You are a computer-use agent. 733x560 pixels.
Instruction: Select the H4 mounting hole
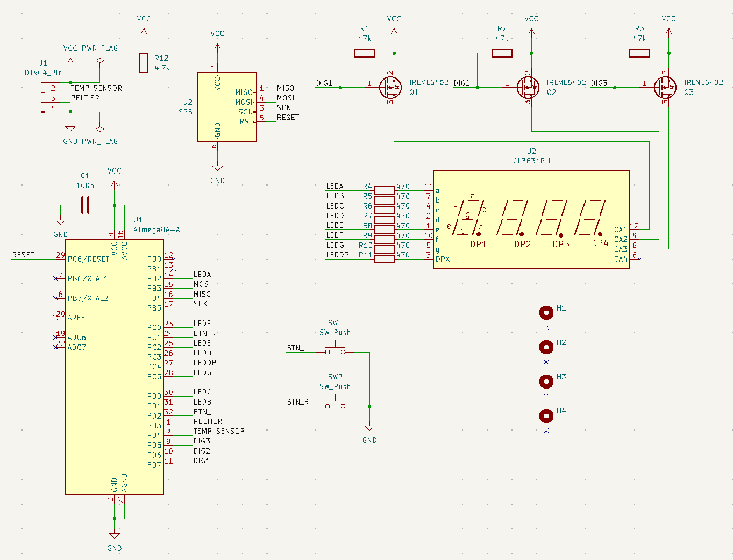[x=546, y=415]
